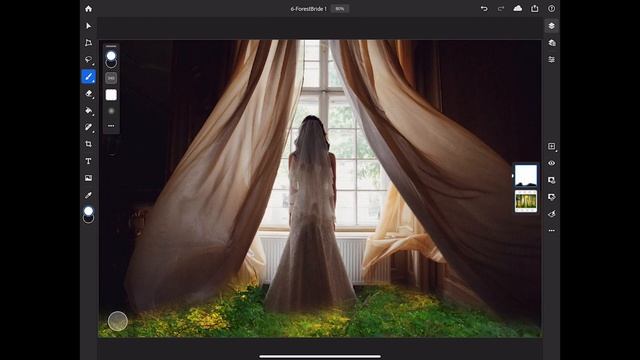The height and width of the screenshot is (360, 640).
Task: Select the Brush tool
Action: [x=89, y=77]
